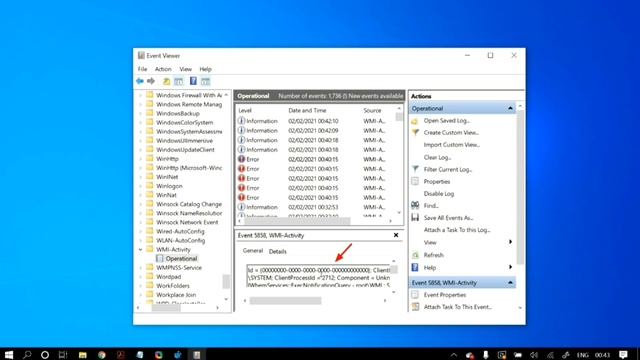Click the event description text box
This screenshot has width=640, height=360.
coord(318,277)
